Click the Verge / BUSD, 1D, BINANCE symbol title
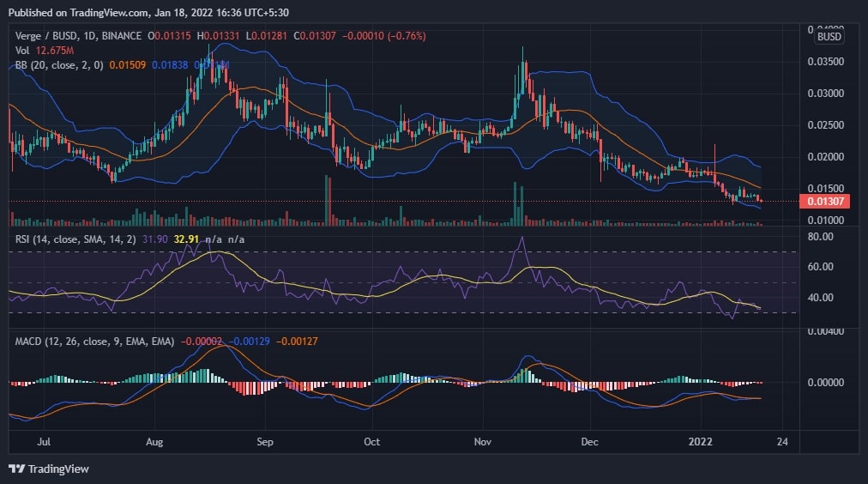The height and width of the screenshot is (484, 868). pos(78,36)
